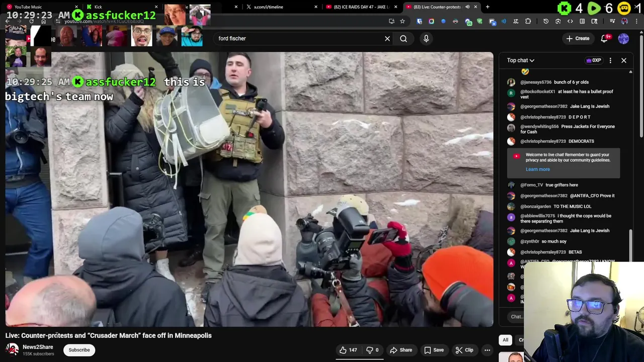Clear the YouTube search field

387,39
